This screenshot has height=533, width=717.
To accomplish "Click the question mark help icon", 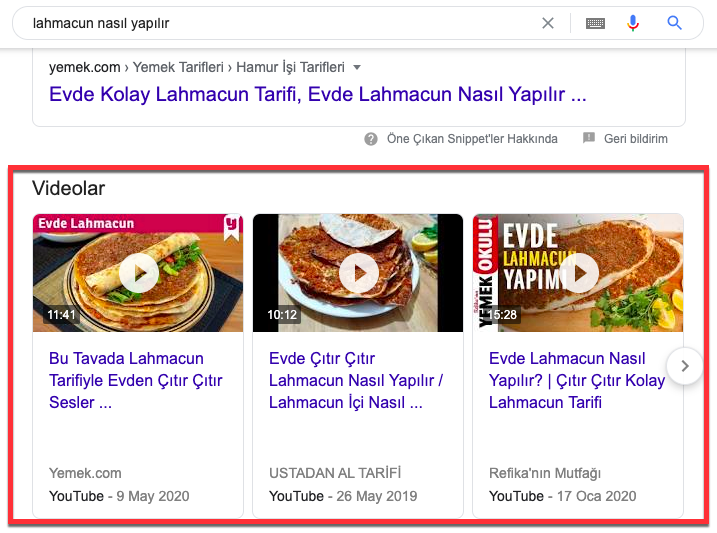I will (371, 139).
